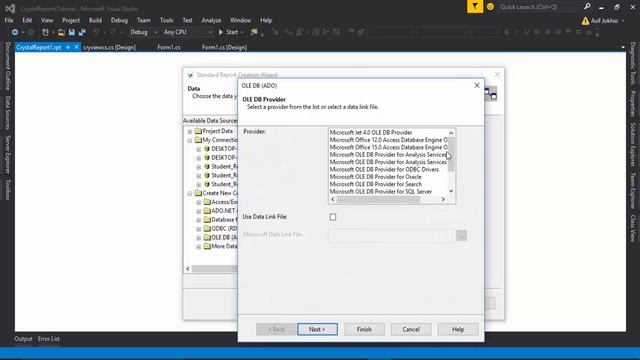Open the Test menu

(187, 20)
